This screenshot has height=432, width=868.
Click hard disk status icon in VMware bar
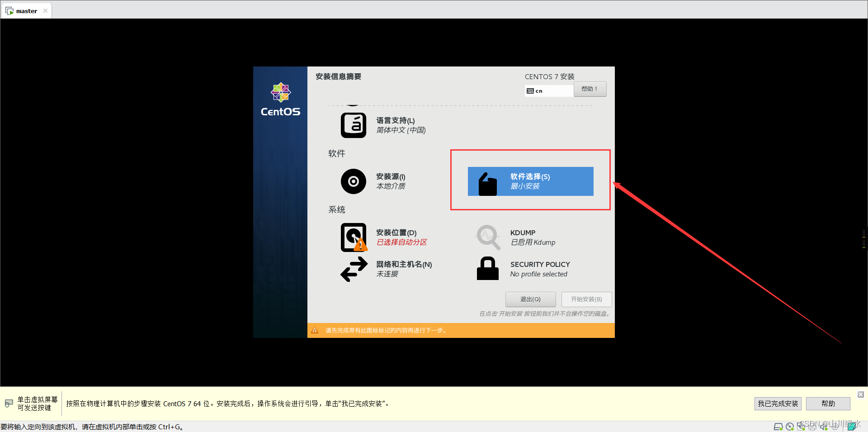[x=778, y=427]
